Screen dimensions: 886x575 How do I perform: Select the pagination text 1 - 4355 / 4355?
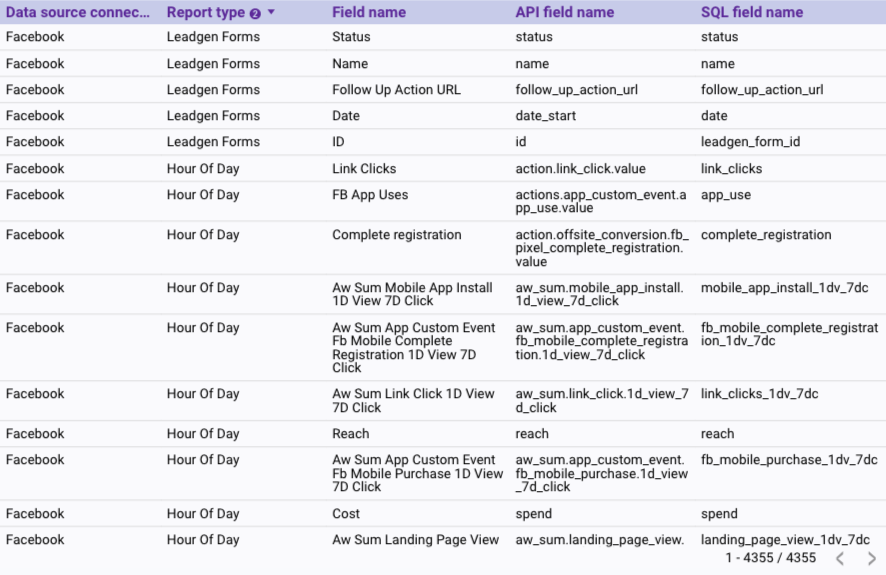point(770,558)
